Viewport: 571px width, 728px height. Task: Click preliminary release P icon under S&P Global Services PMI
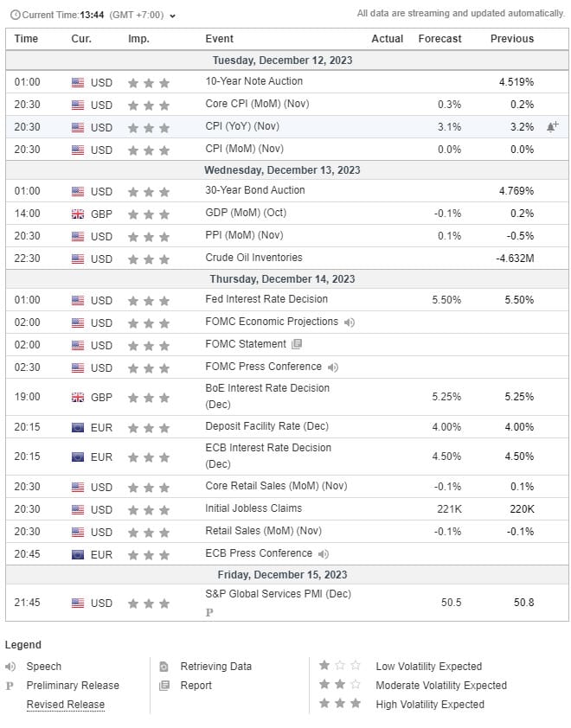(x=209, y=612)
